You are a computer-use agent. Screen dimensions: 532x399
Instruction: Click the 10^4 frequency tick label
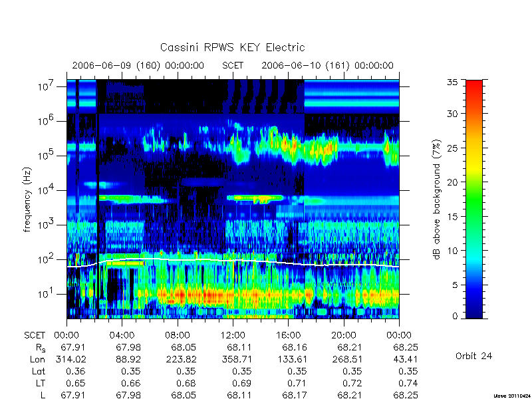point(46,190)
